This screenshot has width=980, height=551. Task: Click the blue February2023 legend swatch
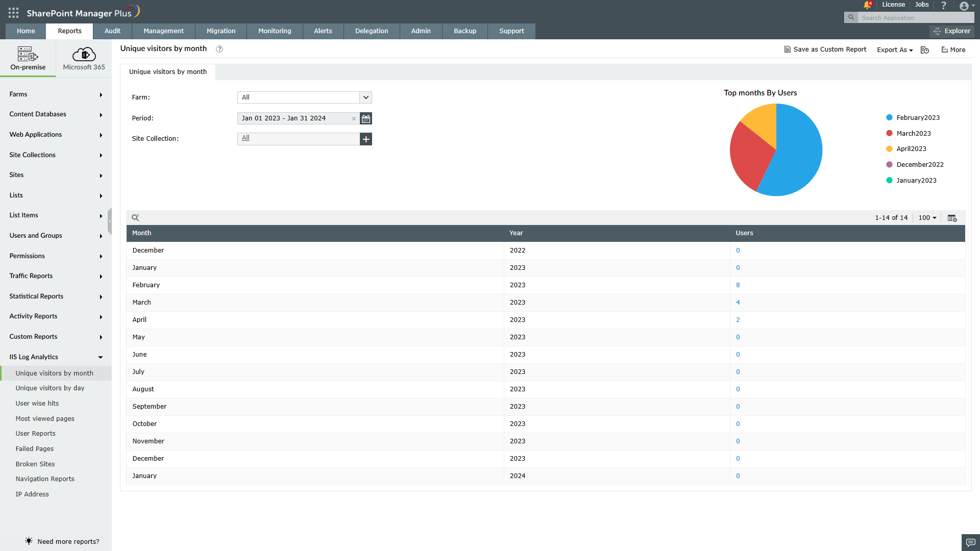[x=889, y=118]
